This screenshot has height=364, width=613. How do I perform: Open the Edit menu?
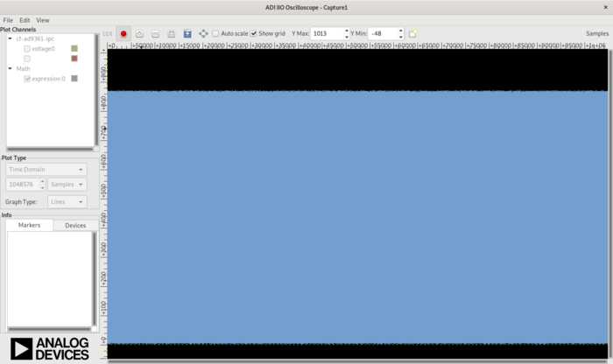25,20
